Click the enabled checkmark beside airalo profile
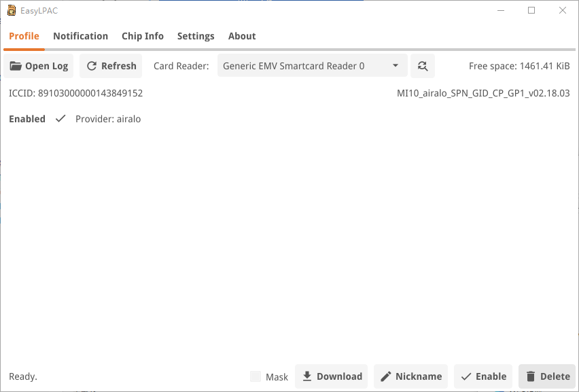The width and height of the screenshot is (579, 392). point(60,119)
